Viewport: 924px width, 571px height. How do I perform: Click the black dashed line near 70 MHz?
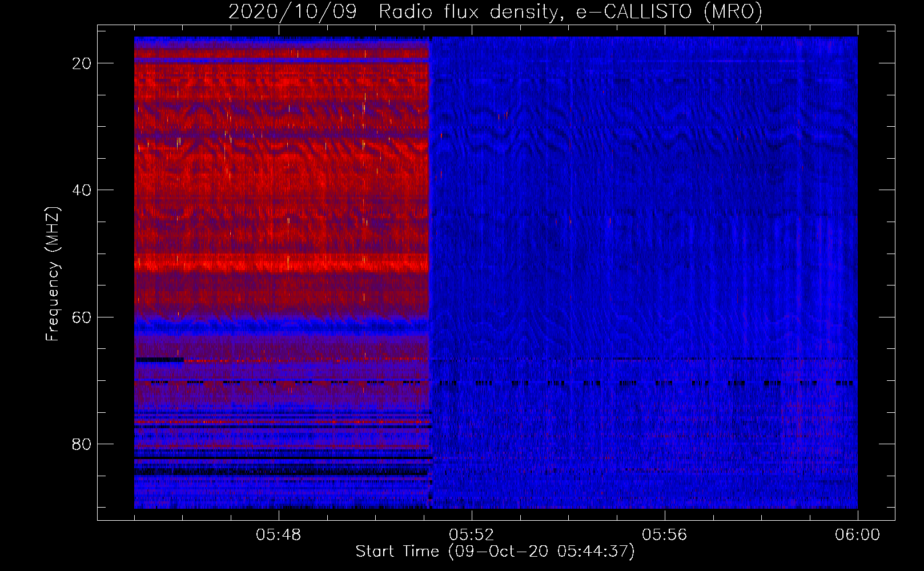point(495,383)
